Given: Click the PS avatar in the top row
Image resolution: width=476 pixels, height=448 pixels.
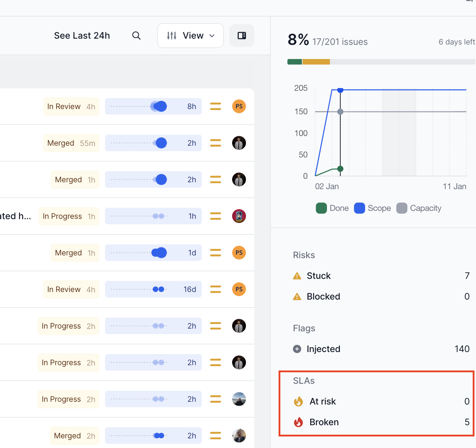Looking at the screenshot, I should tap(239, 106).
